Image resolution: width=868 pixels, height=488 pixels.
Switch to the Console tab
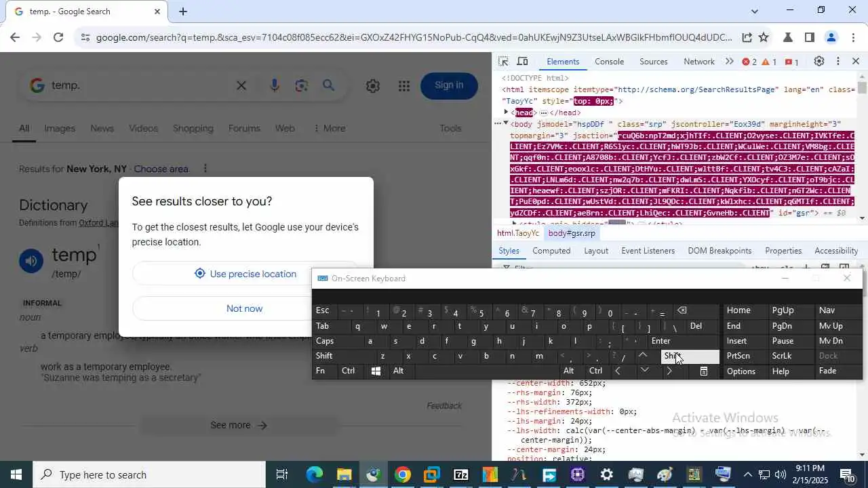tap(609, 62)
